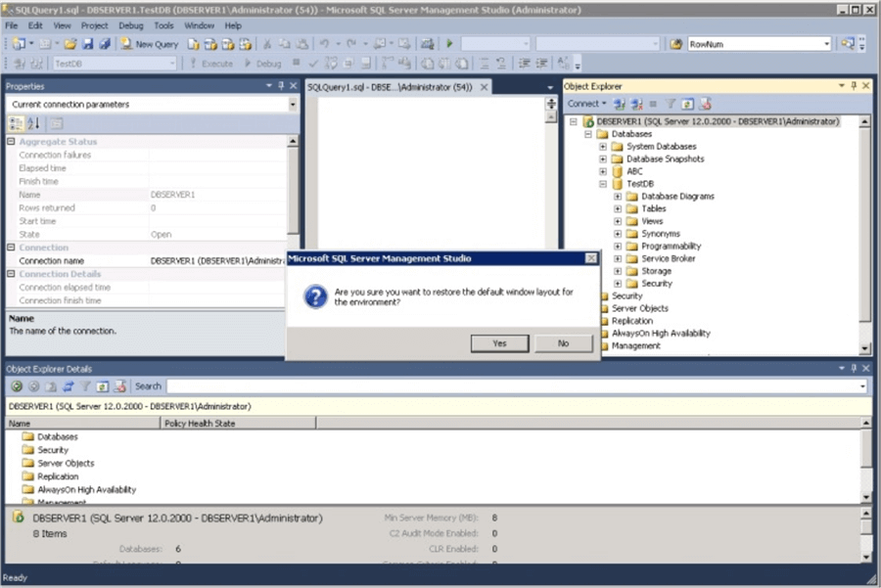The width and height of the screenshot is (881, 588).
Task: Close the Management Studio confirmation dialog
Action: 591,258
